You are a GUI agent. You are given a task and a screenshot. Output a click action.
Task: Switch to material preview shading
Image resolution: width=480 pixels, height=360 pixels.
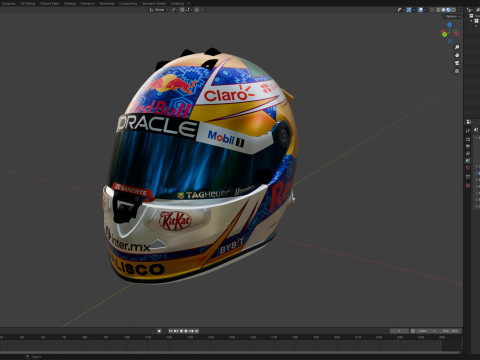pyautogui.click(x=449, y=10)
